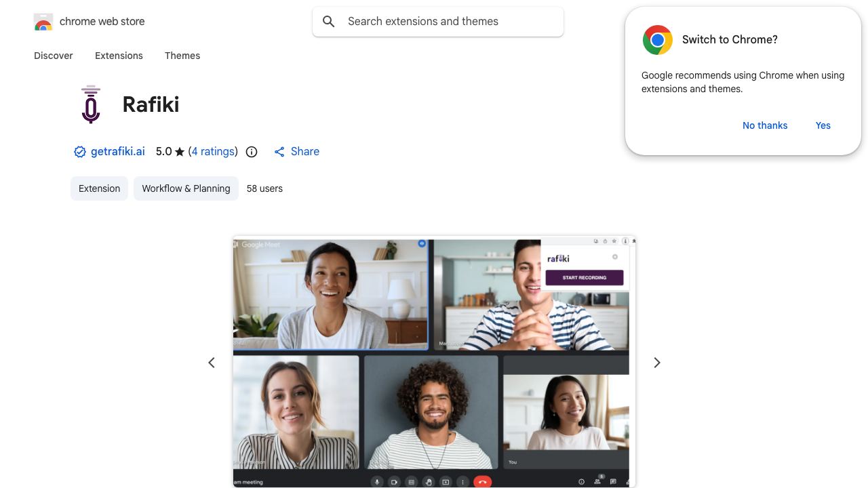Select the Workflow & Planning chip
This screenshot has width=868, height=488.
pos(186,188)
